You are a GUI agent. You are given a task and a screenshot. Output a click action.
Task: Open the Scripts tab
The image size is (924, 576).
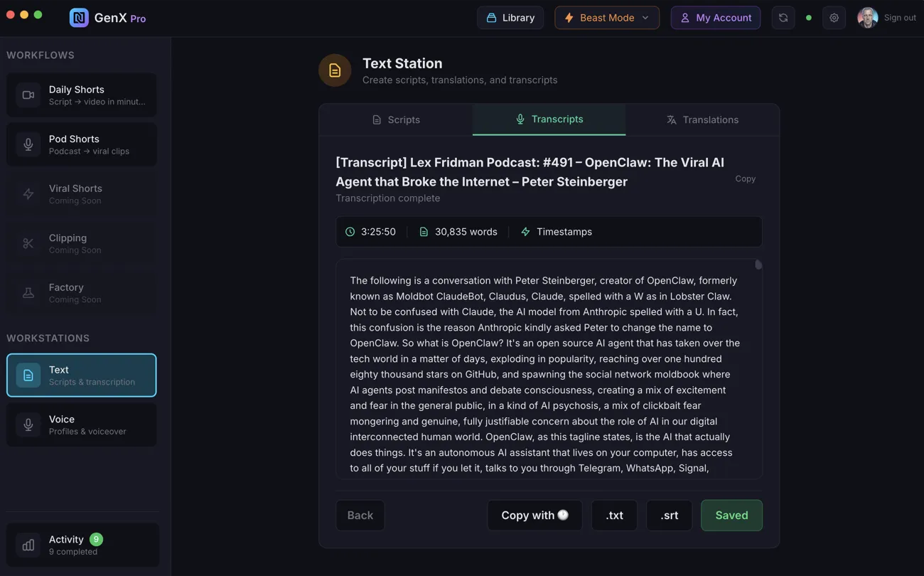396,119
